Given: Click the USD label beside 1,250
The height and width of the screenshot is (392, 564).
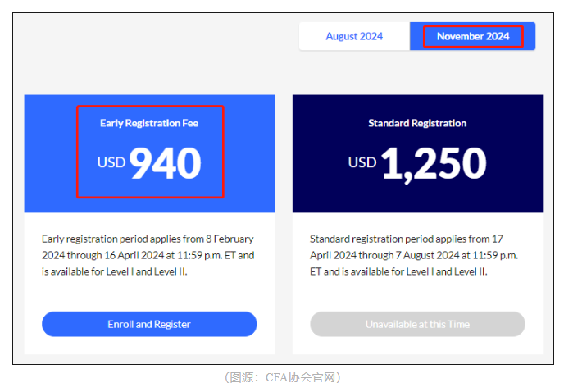Looking at the screenshot, I should (x=362, y=162).
